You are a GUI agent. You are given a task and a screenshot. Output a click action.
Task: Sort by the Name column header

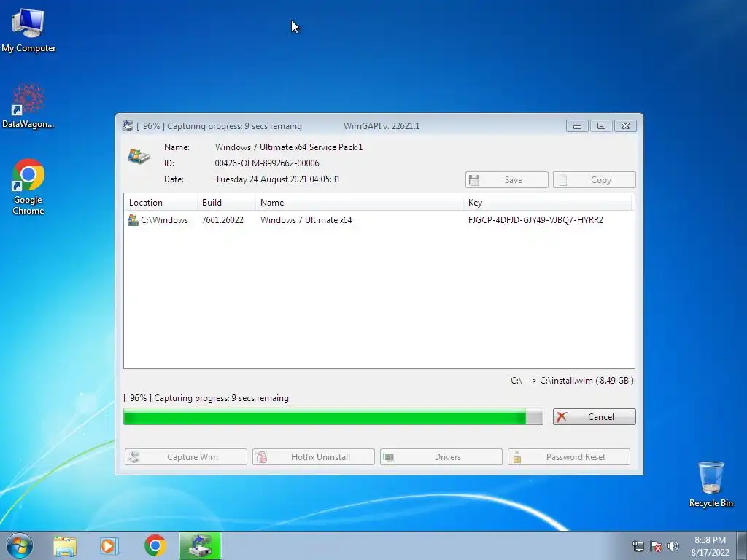click(360, 203)
